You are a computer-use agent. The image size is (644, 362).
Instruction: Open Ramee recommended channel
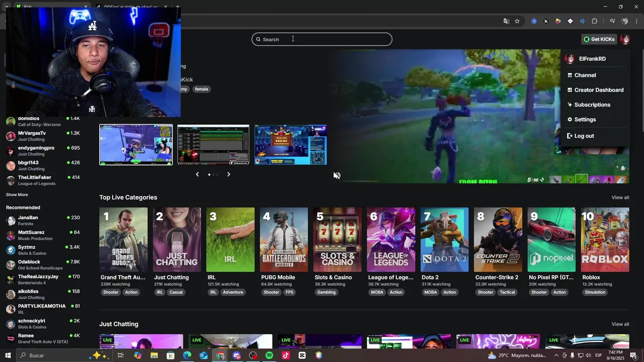43,338
